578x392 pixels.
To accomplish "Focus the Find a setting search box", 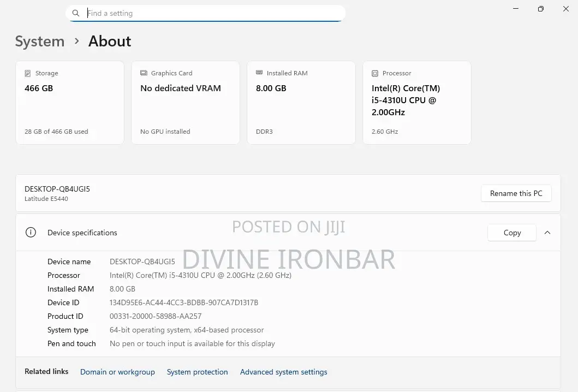I will (206, 13).
